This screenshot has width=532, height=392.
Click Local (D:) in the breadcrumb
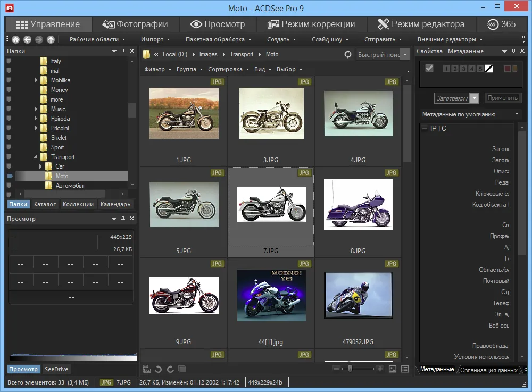(x=174, y=54)
